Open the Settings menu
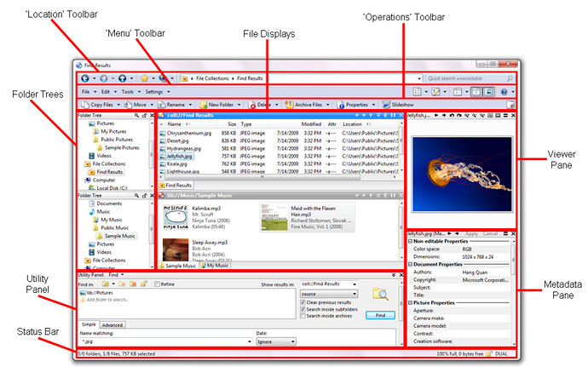The width and height of the screenshot is (588, 367). 154,91
